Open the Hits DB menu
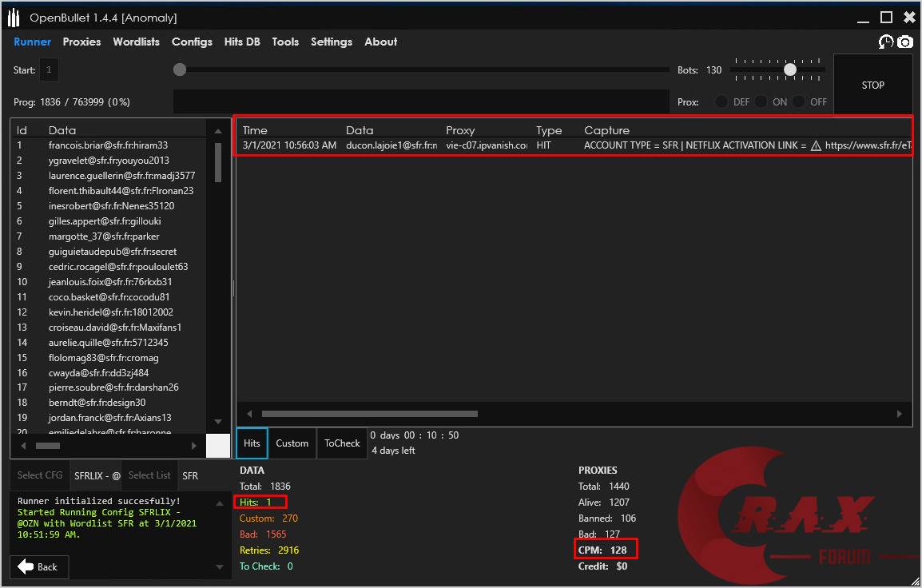This screenshot has width=922, height=588. (241, 42)
